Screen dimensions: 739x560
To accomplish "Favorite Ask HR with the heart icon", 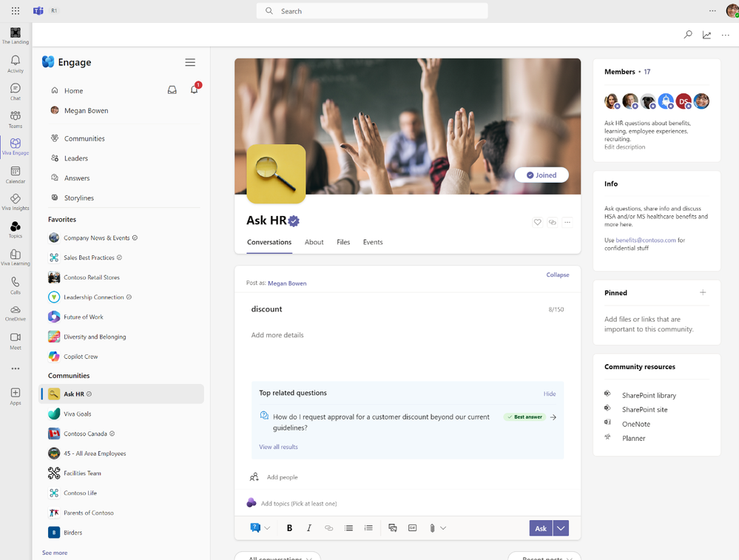I will coord(537,222).
